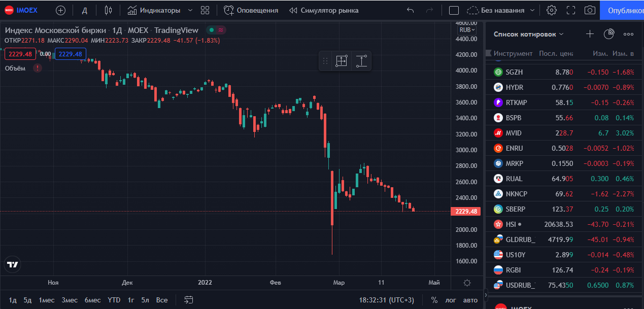The height and width of the screenshot is (309, 644).
Task: Open the time axis settings gear icon
Action: pos(467,283)
